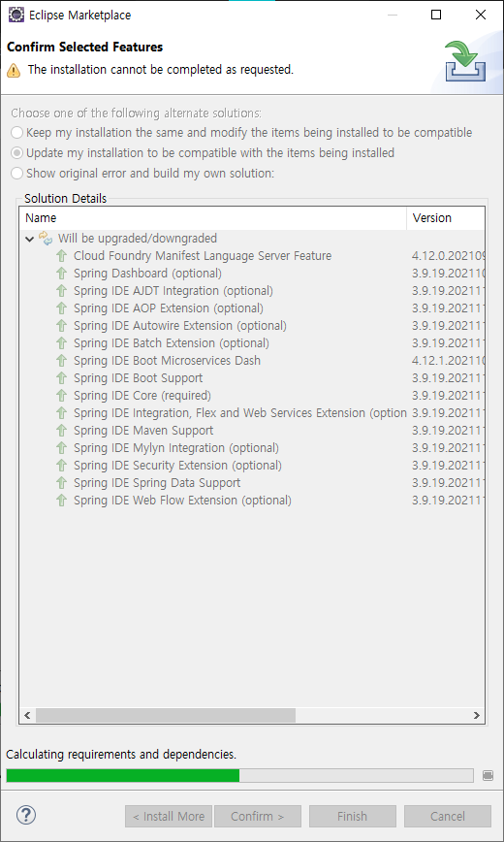This screenshot has height=842, width=504.
Task: Click upgrade arrow icon for Batch Extension
Action: pyautogui.click(x=62, y=343)
